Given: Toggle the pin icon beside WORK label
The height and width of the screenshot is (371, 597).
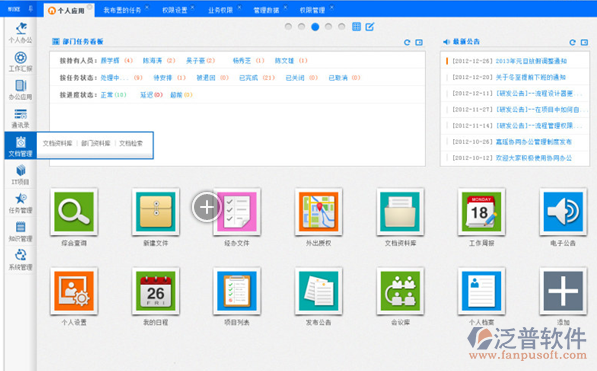Looking at the screenshot, I should [x=31, y=8].
